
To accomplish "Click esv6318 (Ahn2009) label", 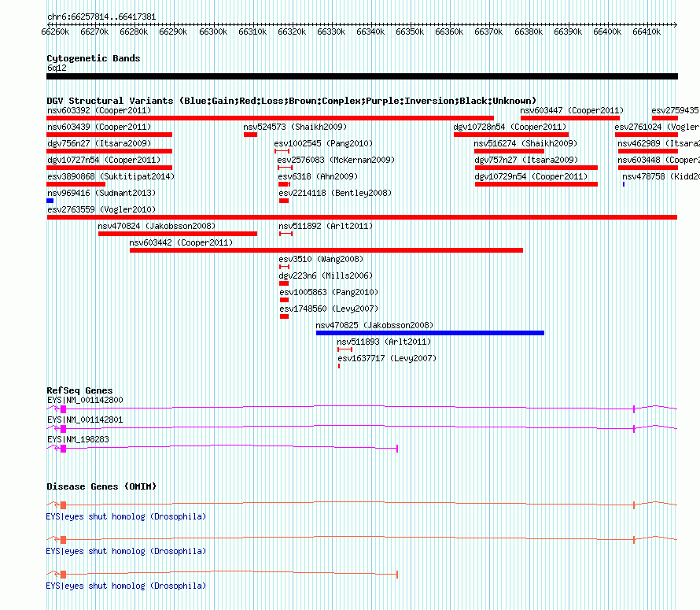I will tap(318, 176).
